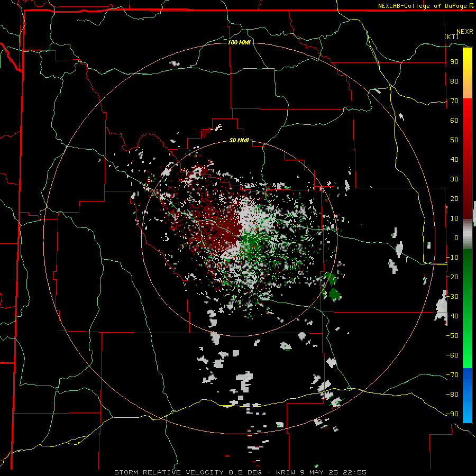Screen dimensions: 476x476
Task: Click the 30 value on the velocity scale
Action: point(454,179)
